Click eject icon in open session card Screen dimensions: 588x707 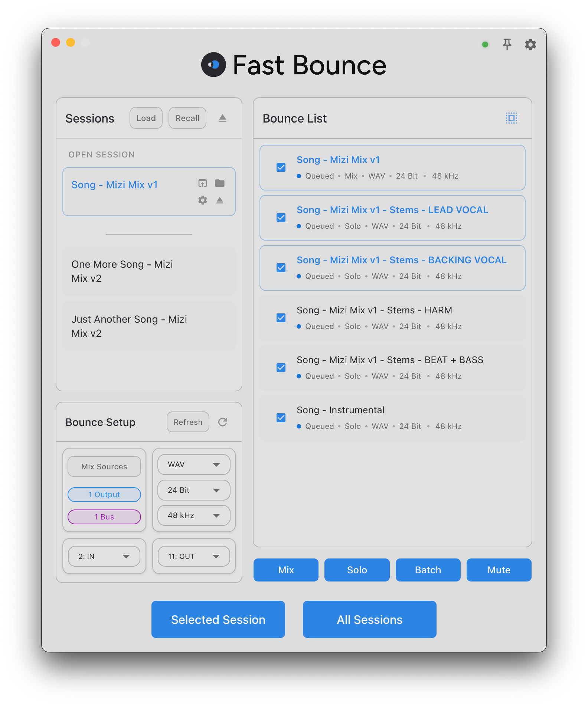(x=220, y=200)
